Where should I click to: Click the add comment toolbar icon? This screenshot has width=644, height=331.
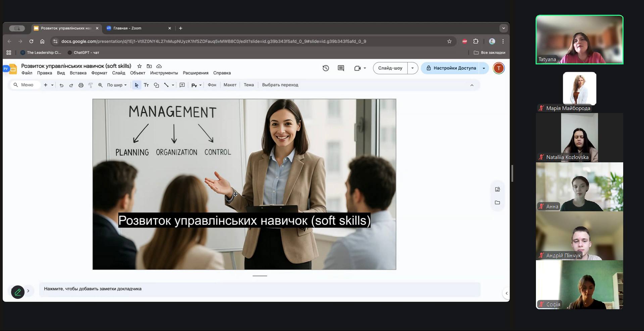(x=182, y=85)
